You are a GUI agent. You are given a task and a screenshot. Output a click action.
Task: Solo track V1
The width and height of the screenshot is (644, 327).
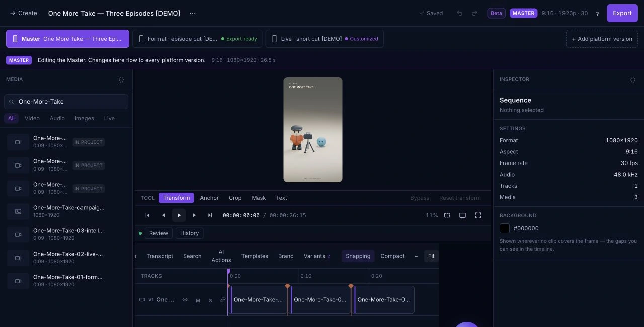point(210,300)
